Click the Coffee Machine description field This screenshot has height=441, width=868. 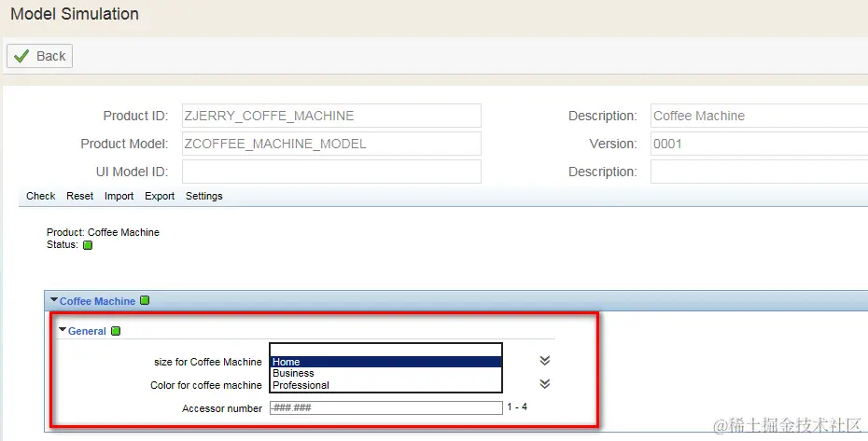click(759, 116)
